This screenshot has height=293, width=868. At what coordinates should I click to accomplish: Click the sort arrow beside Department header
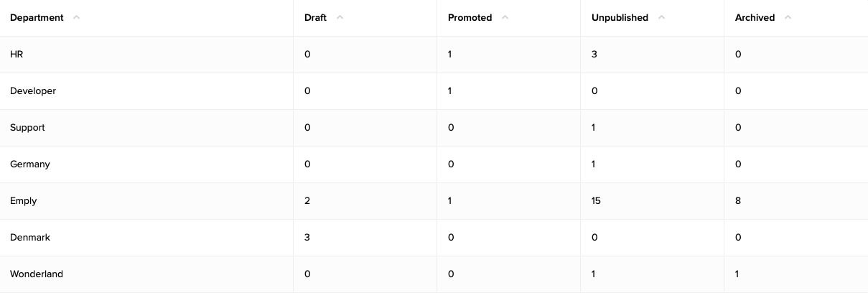[76, 18]
